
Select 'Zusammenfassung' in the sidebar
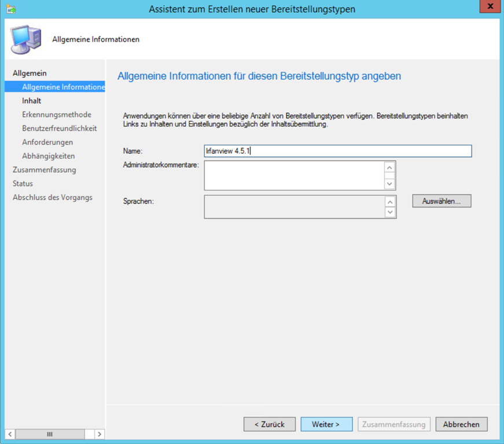45,170
